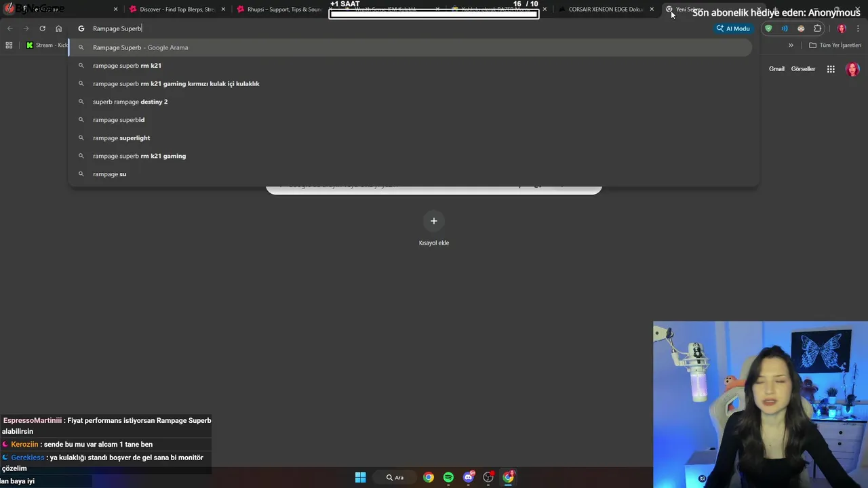Close the CORSAIR XENEON EDGE tab
Viewport: 868px width, 488px height.
tap(652, 9)
